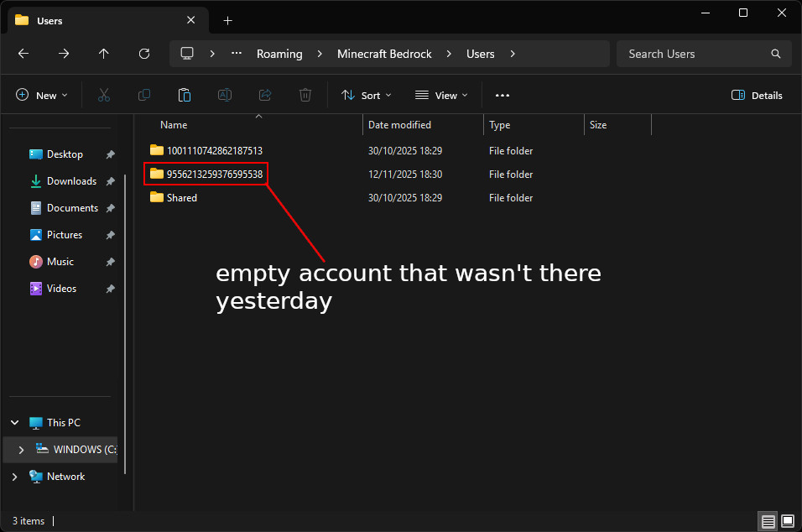Refresh the current folder view

[x=144, y=54]
